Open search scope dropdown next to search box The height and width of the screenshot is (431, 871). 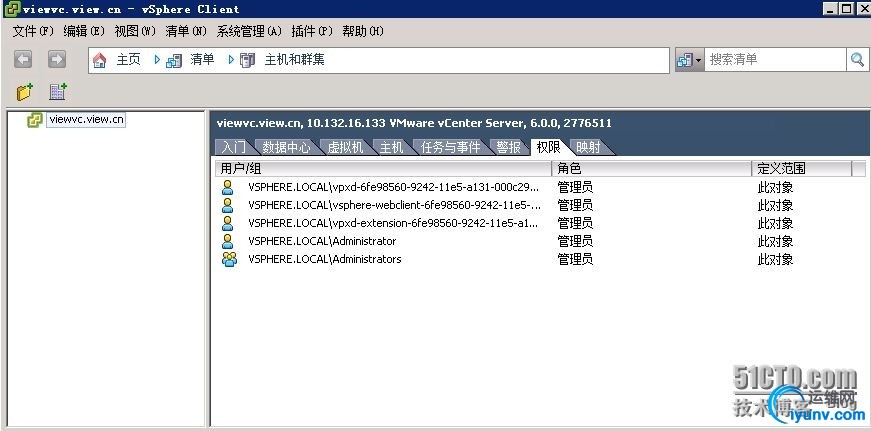click(689, 60)
